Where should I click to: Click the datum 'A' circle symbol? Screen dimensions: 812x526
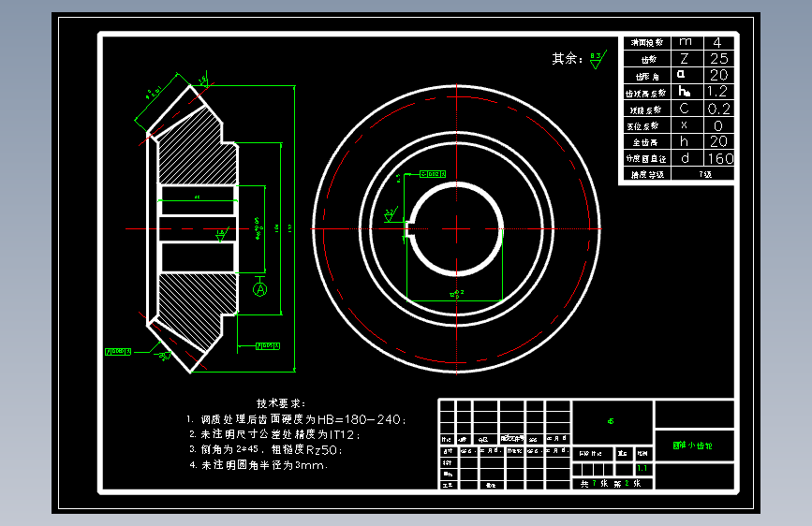260,289
